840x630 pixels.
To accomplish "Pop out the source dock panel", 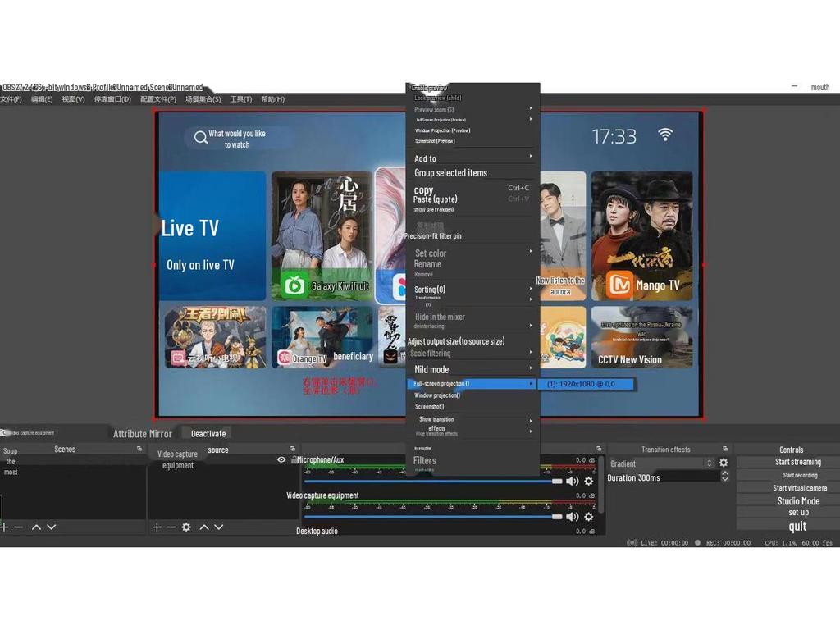I will tap(293, 449).
